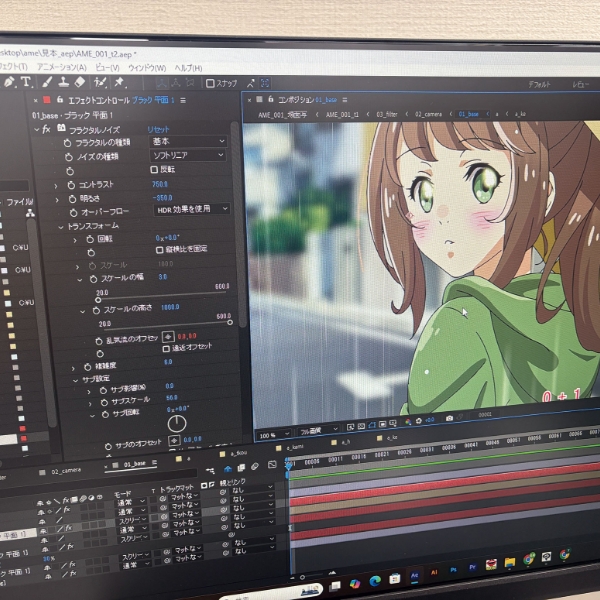Screen dimensions: 600x600
Task: Open Photoshop from the taskbar
Action: 453,570
